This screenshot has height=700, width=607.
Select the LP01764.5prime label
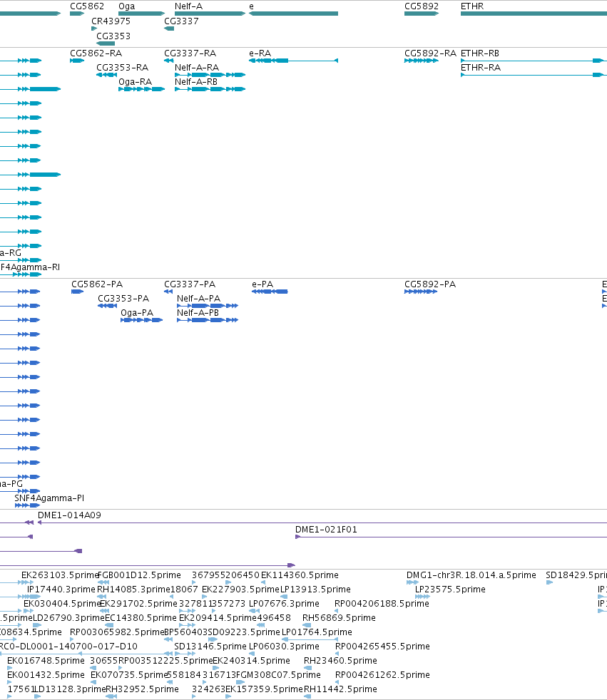(x=317, y=632)
